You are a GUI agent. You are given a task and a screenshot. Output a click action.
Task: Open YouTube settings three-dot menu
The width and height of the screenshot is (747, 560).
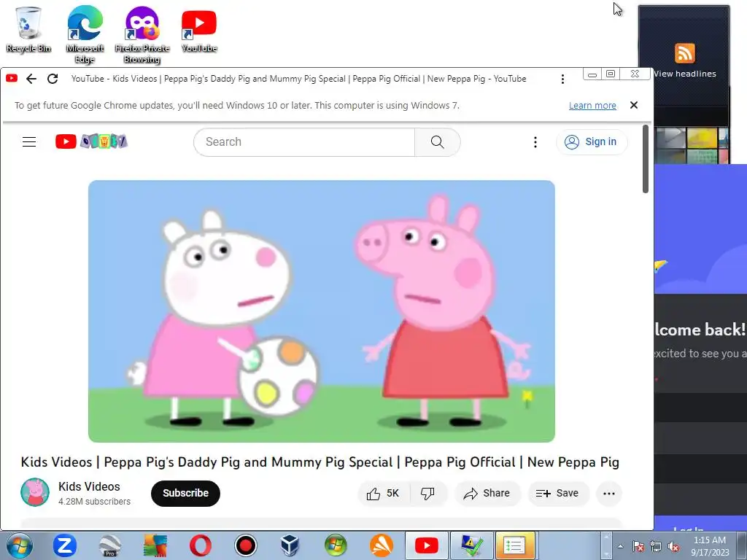(x=535, y=142)
